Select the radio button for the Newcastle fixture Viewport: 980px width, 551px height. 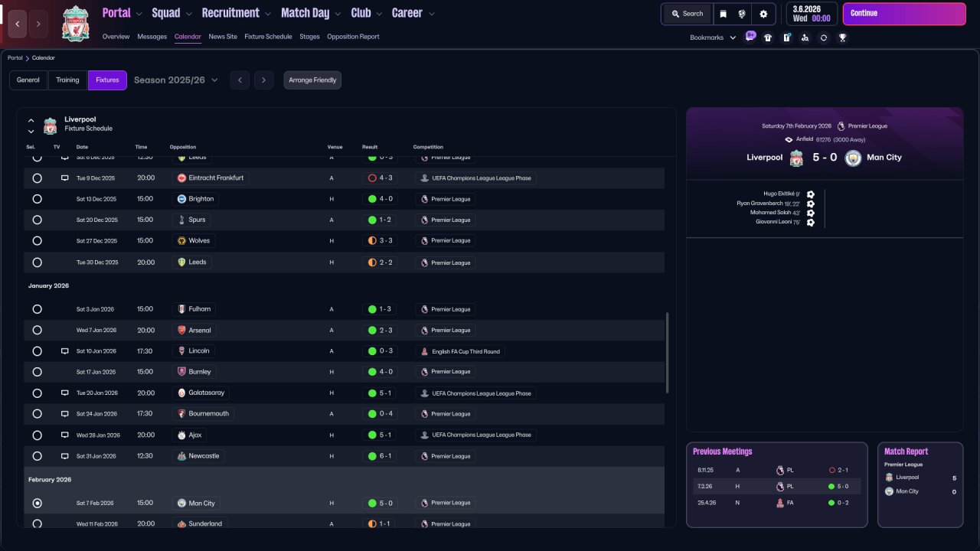point(37,456)
